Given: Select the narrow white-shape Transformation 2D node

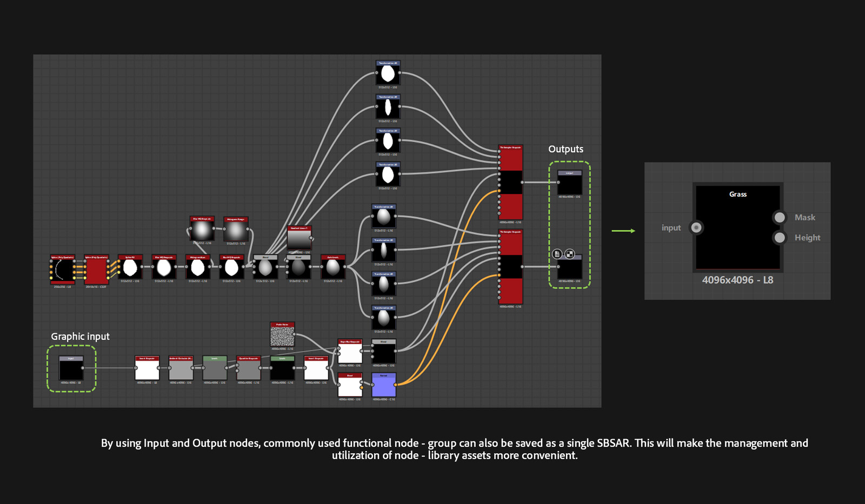Looking at the screenshot, I should pyautogui.click(x=388, y=106).
